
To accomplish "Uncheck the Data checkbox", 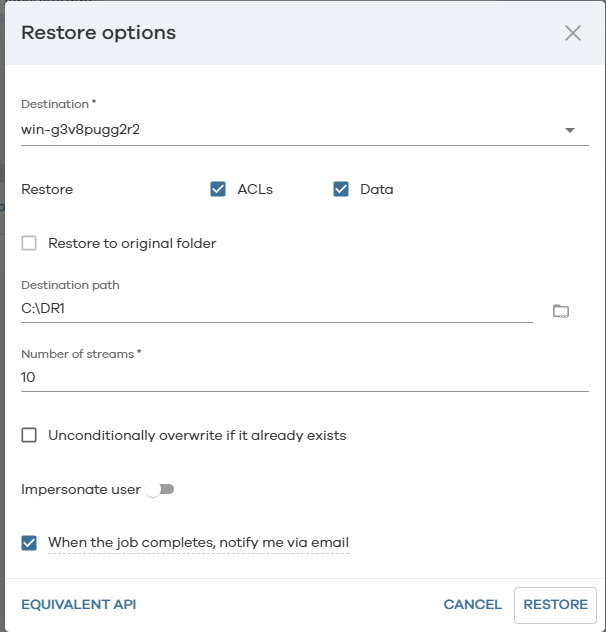I will pyautogui.click(x=341, y=189).
